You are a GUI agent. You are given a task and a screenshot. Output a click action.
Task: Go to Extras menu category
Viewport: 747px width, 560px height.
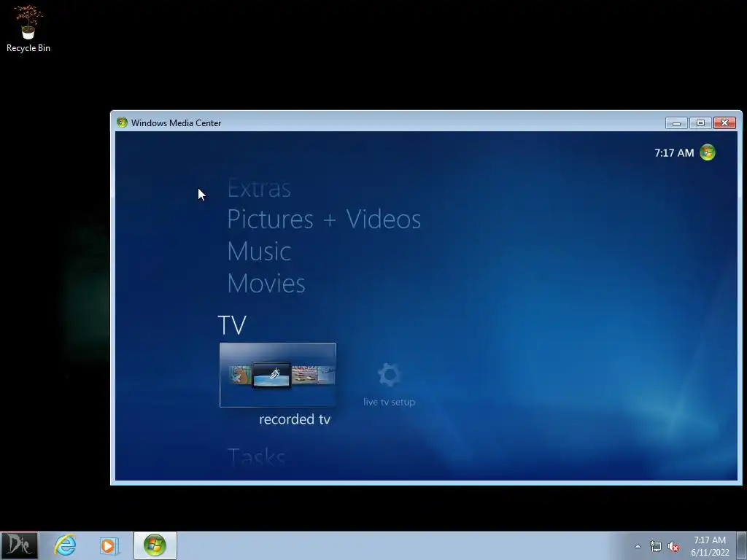[x=259, y=188]
